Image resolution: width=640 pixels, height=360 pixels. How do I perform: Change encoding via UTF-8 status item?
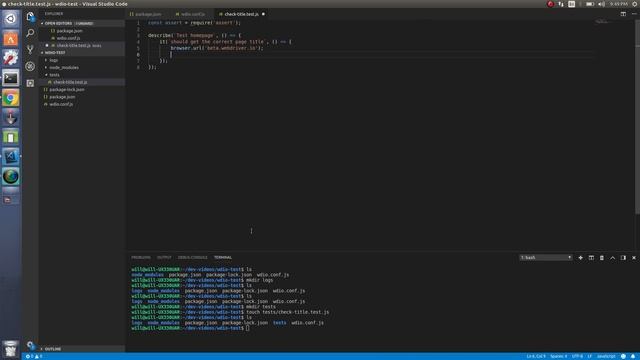[x=578, y=356]
